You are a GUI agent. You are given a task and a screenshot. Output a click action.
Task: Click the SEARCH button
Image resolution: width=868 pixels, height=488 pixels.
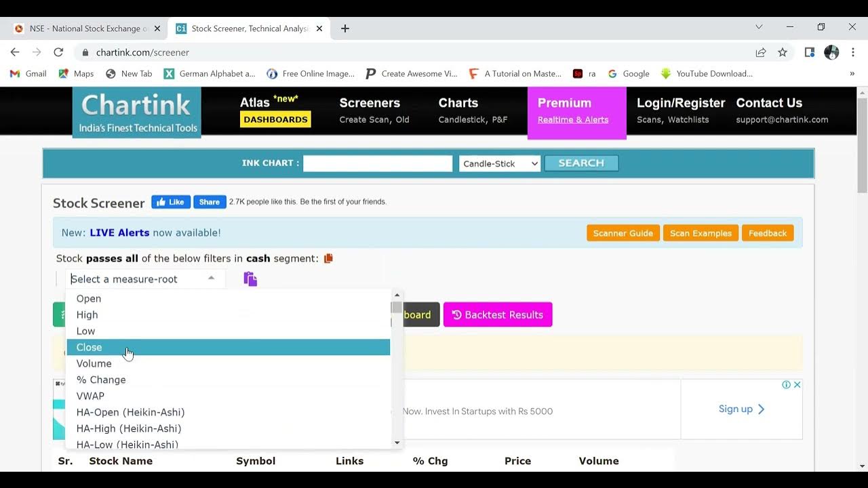581,163
